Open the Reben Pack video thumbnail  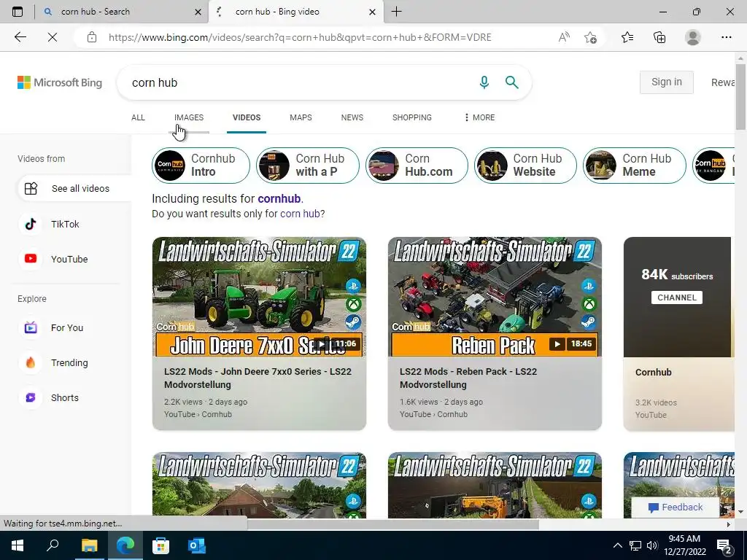pos(495,297)
